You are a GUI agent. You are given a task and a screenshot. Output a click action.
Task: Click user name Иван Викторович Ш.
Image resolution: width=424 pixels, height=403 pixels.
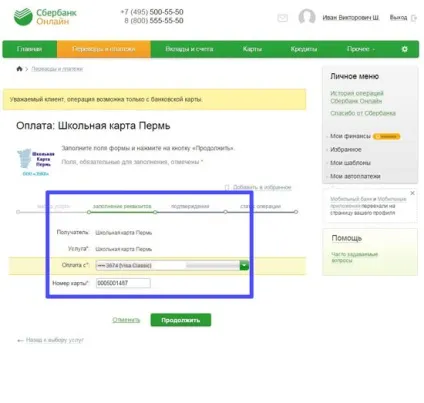click(351, 18)
